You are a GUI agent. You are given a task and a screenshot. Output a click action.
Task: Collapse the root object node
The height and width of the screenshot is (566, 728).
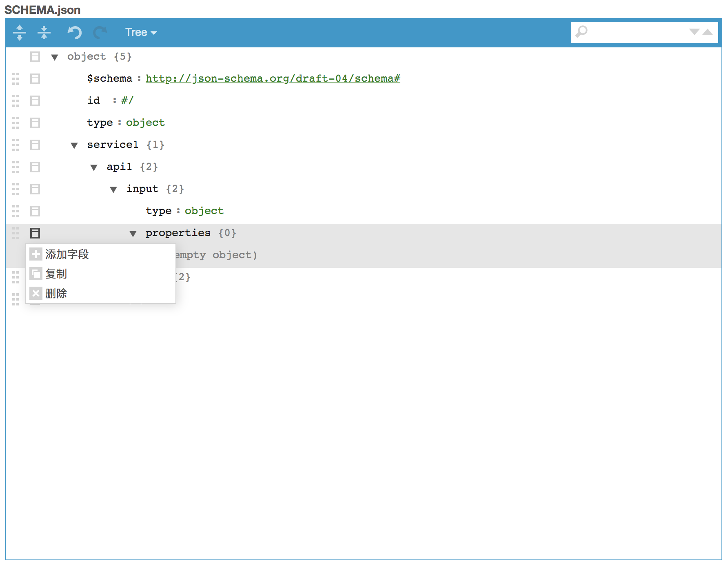(55, 57)
